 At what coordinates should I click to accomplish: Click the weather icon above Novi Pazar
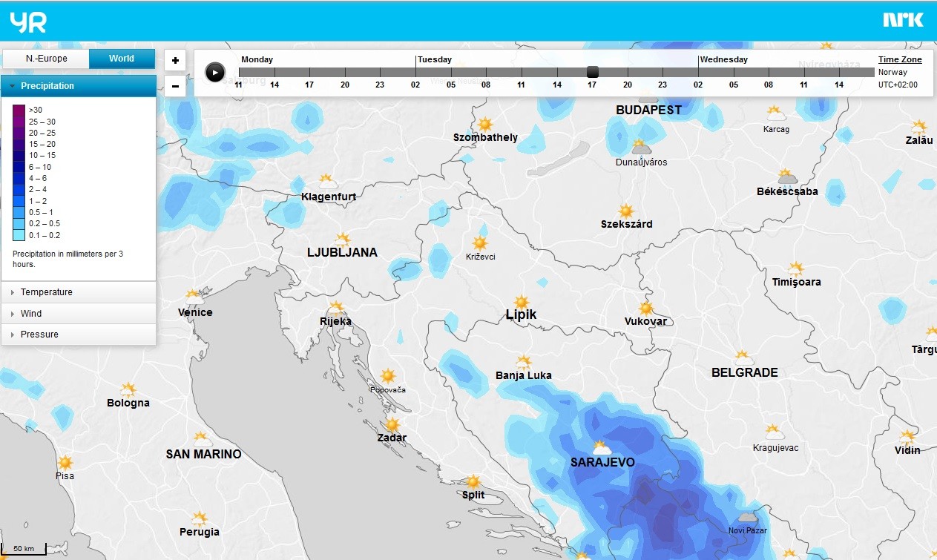[x=748, y=517]
